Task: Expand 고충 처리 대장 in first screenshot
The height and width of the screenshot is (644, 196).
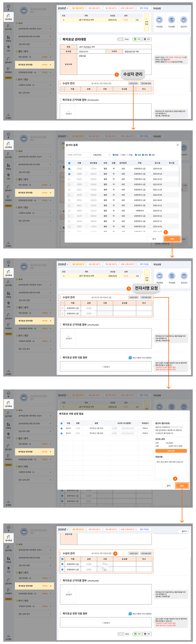Action: pos(34,44)
